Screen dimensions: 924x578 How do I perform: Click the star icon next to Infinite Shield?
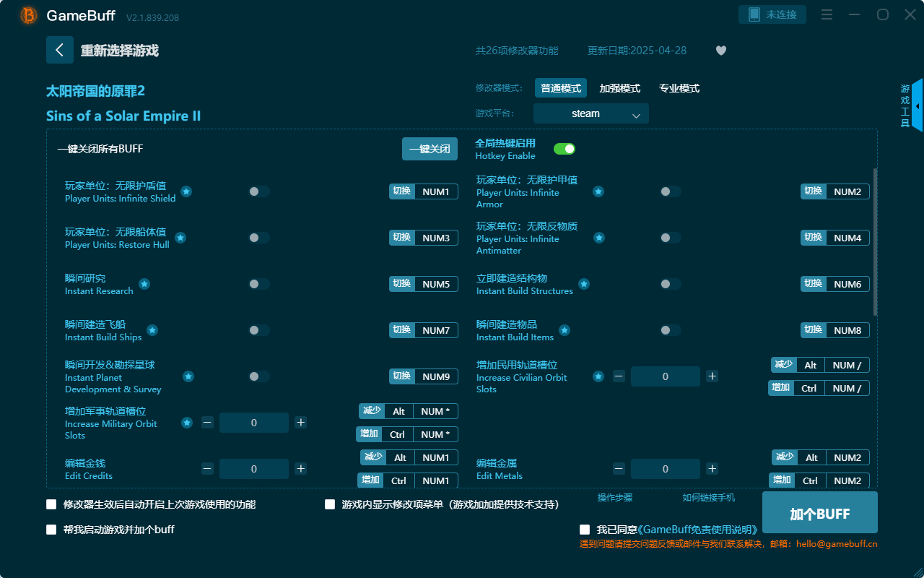(x=186, y=191)
